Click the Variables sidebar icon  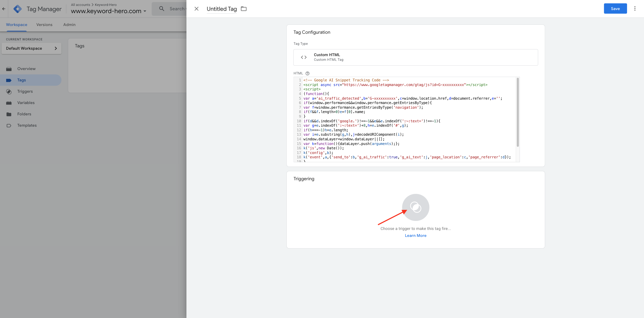(x=9, y=103)
